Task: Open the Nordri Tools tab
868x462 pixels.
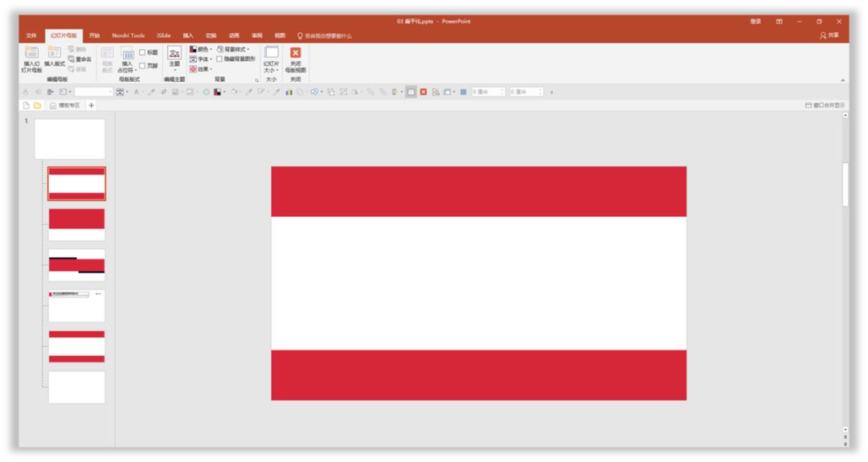Action: [128, 35]
